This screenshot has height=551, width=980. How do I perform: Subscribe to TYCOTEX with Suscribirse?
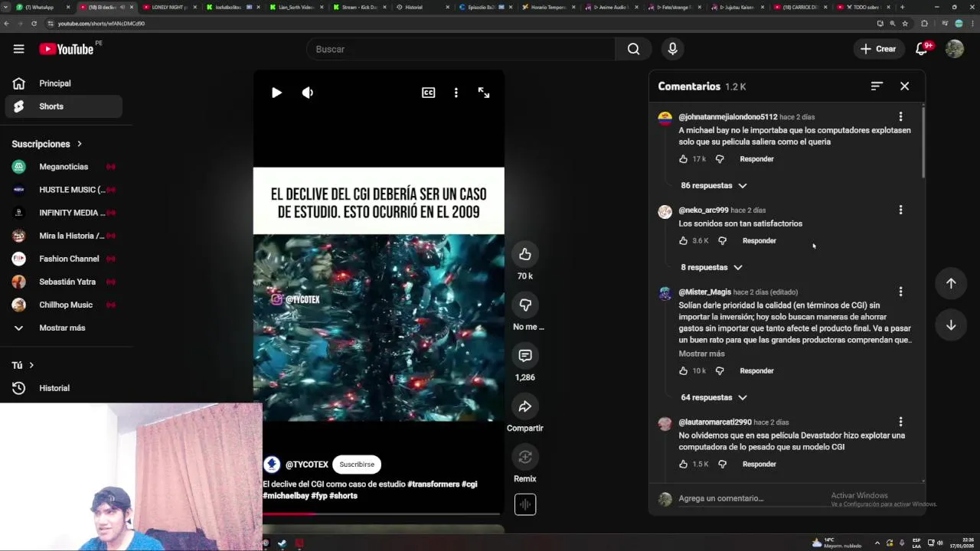pos(357,465)
